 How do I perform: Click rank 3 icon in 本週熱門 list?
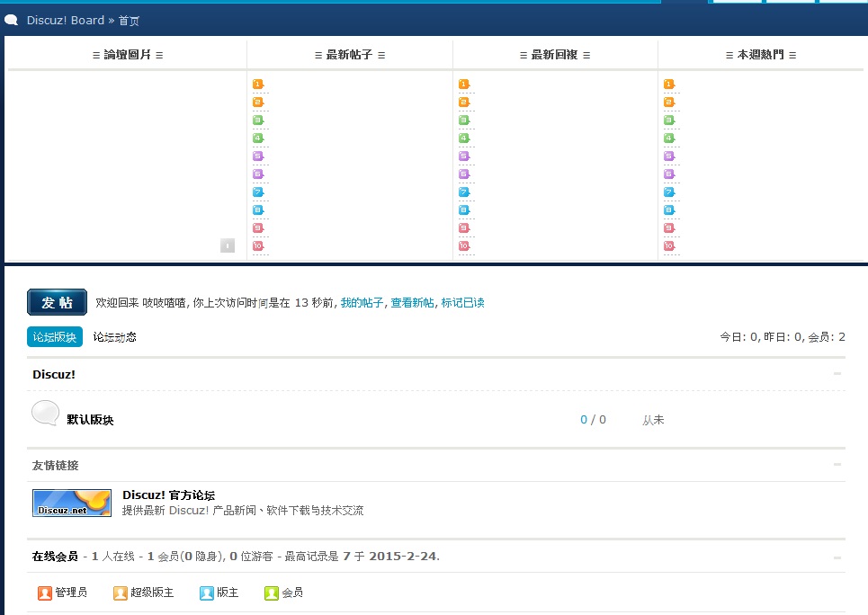669,120
